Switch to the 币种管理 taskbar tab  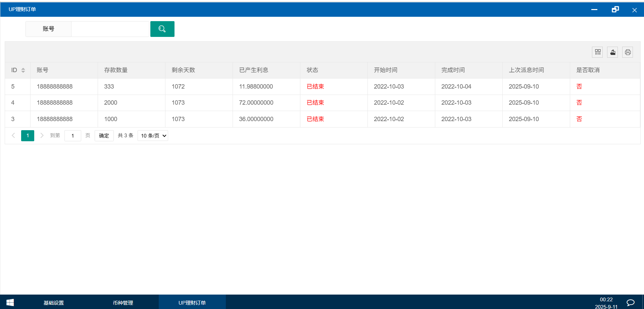[123, 303]
